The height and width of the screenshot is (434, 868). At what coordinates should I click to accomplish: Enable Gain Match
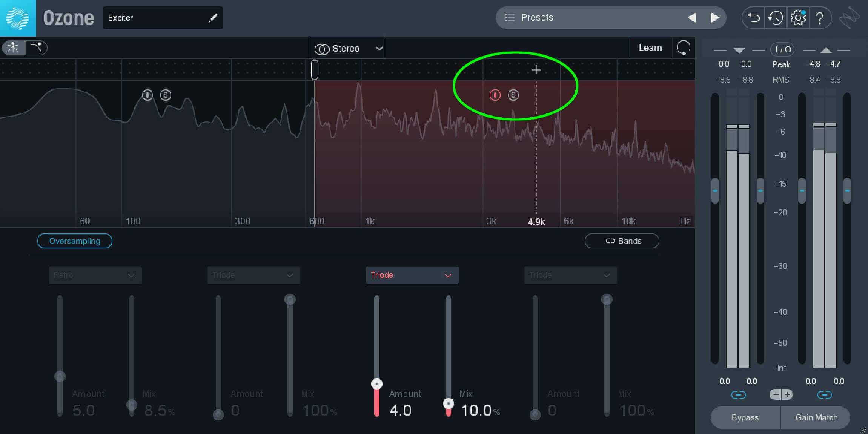(816, 417)
